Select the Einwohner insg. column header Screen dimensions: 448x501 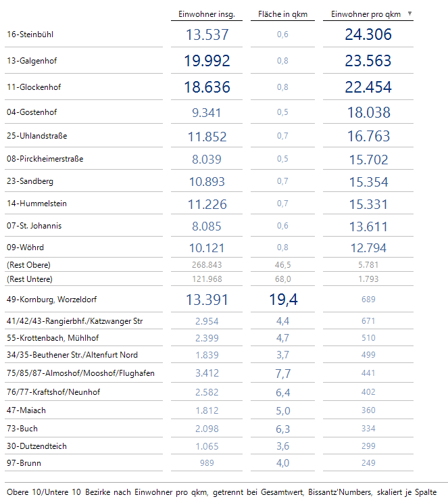[x=207, y=14]
